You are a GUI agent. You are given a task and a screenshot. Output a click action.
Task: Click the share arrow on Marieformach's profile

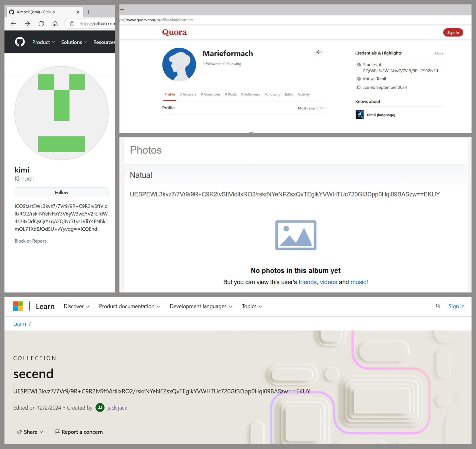(318, 52)
